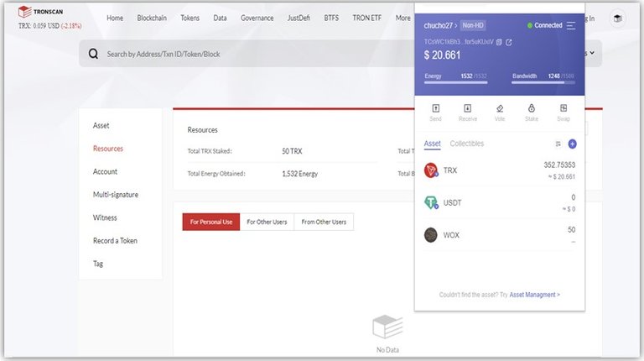The width and height of the screenshot is (644, 361).
Task: Click the WOX asset row label
Action: (x=451, y=235)
